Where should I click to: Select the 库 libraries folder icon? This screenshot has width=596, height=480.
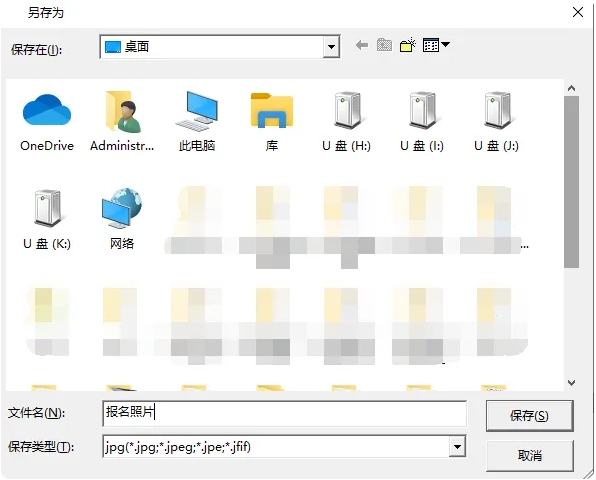click(x=272, y=110)
